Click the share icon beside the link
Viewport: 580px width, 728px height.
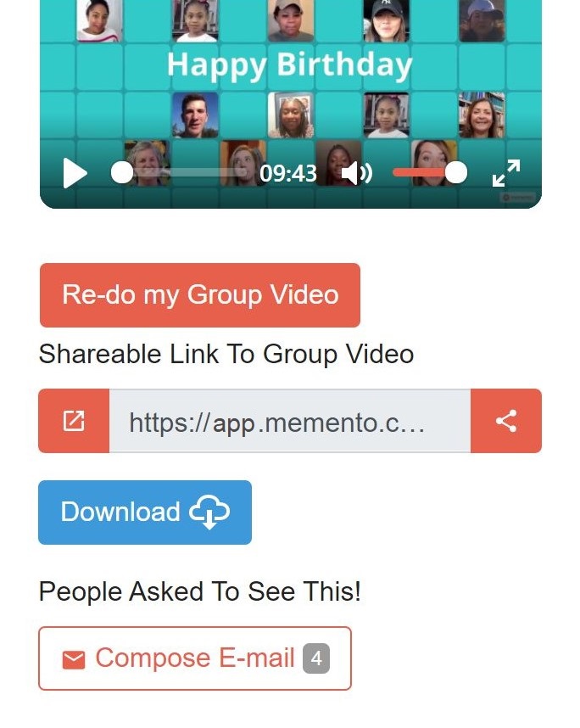tap(506, 421)
